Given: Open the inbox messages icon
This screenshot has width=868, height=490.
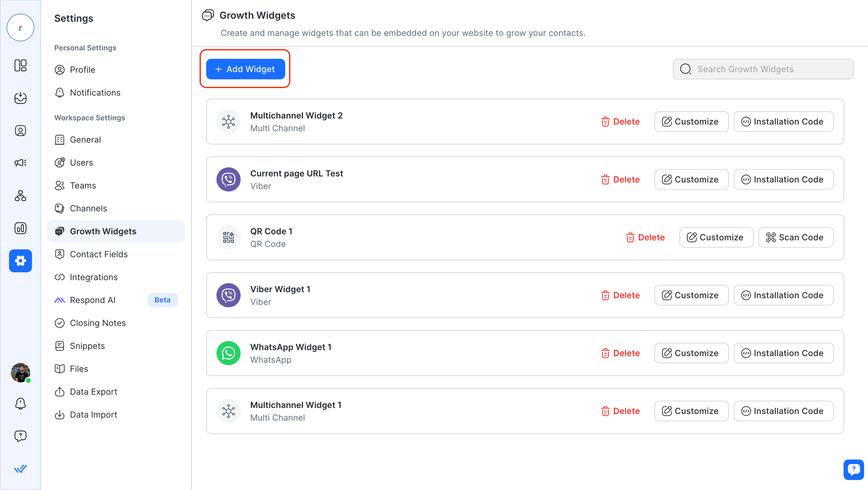Looking at the screenshot, I should 20,98.
